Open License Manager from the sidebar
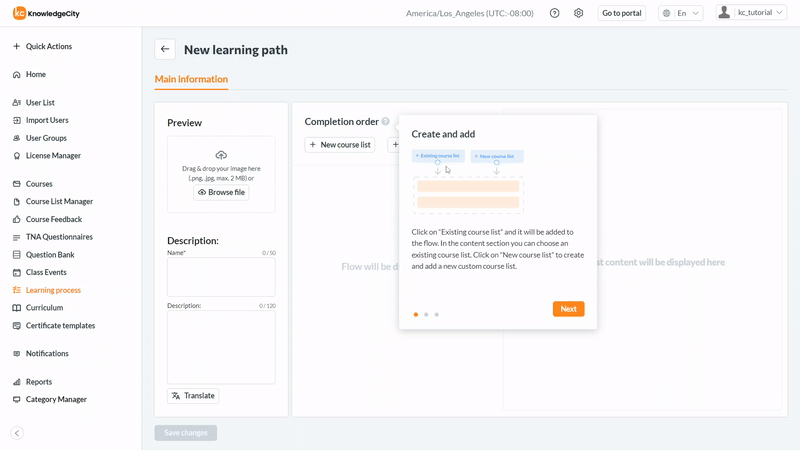800x450 pixels. pyautogui.click(x=53, y=156)
